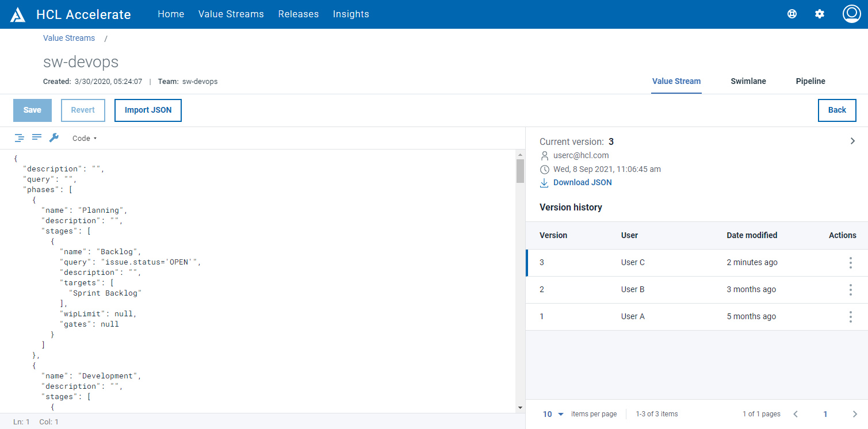Image resolution: width=868 pixels, height=429 pixels.
Task: Click the '5 months ago' date cell
Action: (751, 317)
